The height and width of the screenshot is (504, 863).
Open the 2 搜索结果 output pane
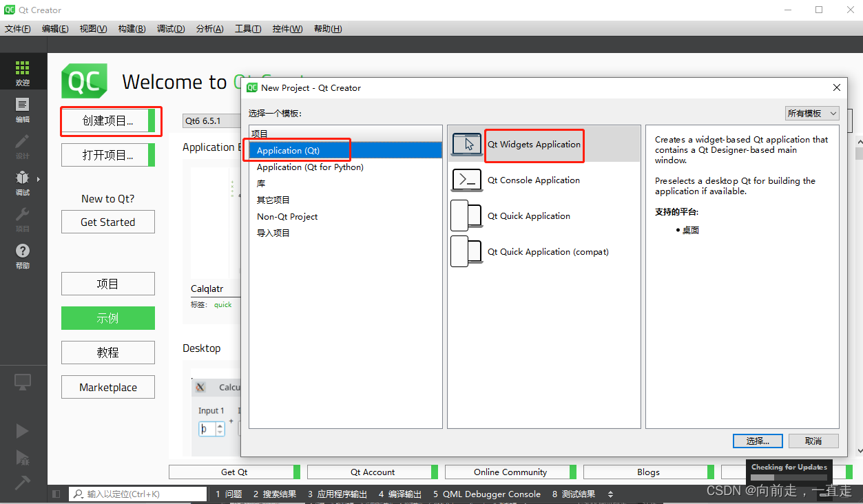(x=274, y=494)
